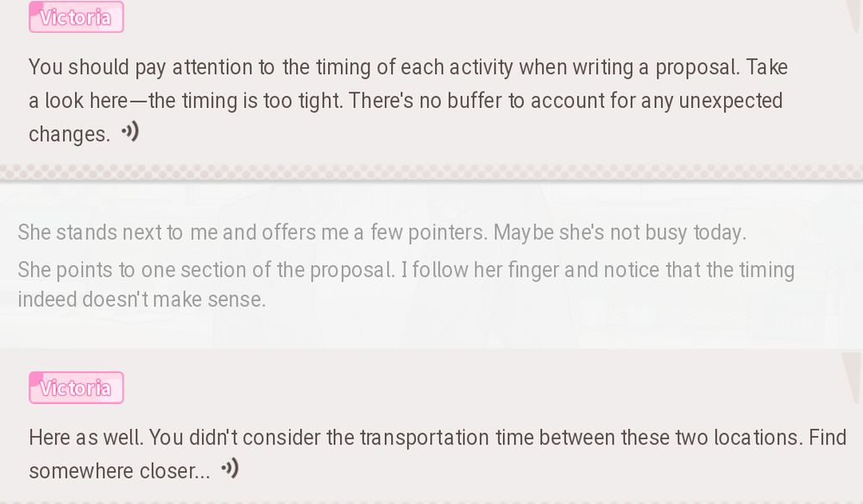863x504 pixels.
Task: Click the text "somewhere closer..."
Action: [118, 471]
